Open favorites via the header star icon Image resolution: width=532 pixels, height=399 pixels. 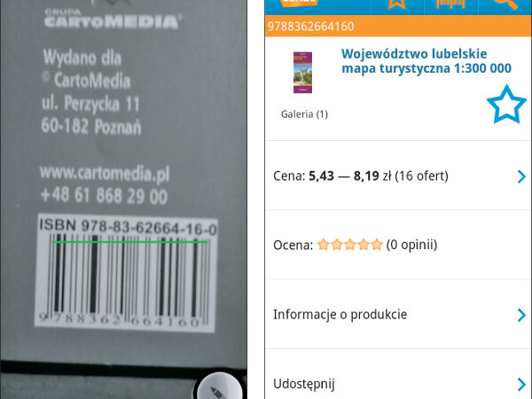point(396,4)
